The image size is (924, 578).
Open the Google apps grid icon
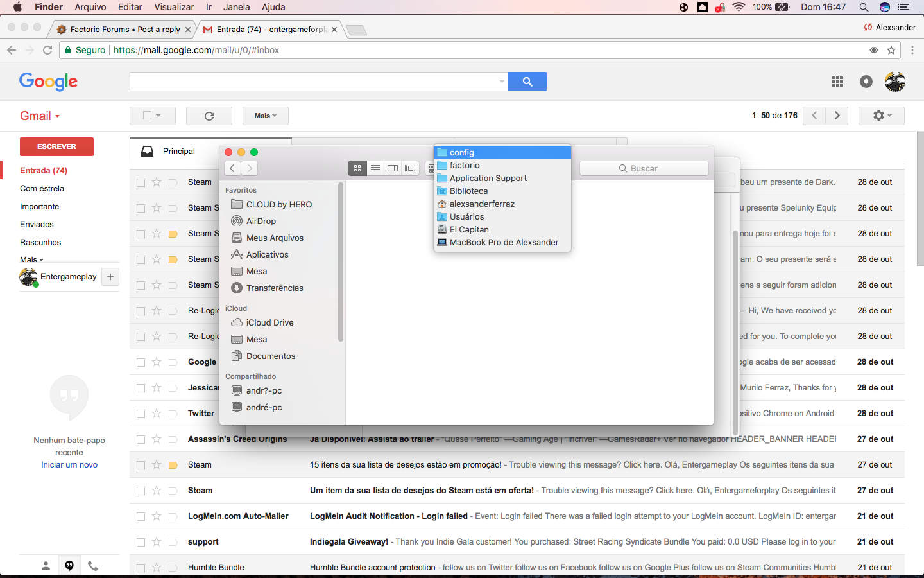pyautogui.click(x=837, y=82)
